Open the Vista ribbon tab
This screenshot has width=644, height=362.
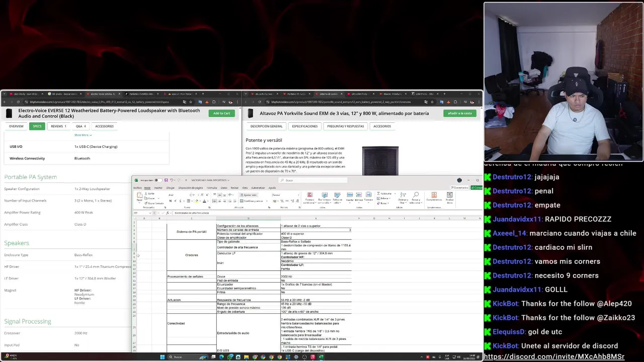click(x=245, y=188)
